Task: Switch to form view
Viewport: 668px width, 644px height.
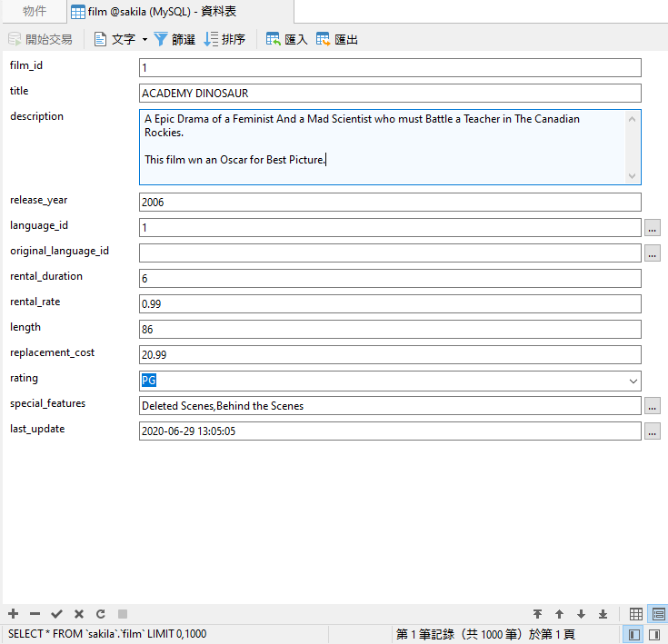Action: tap(658, 614)
